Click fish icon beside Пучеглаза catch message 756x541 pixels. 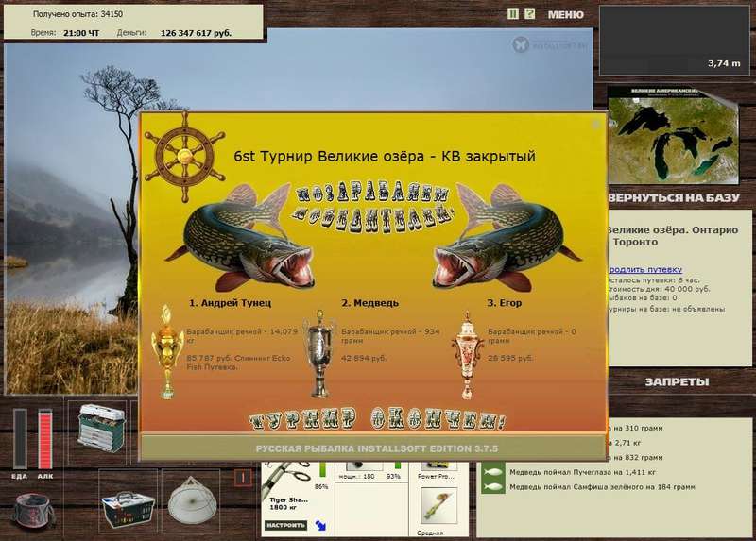492,472
